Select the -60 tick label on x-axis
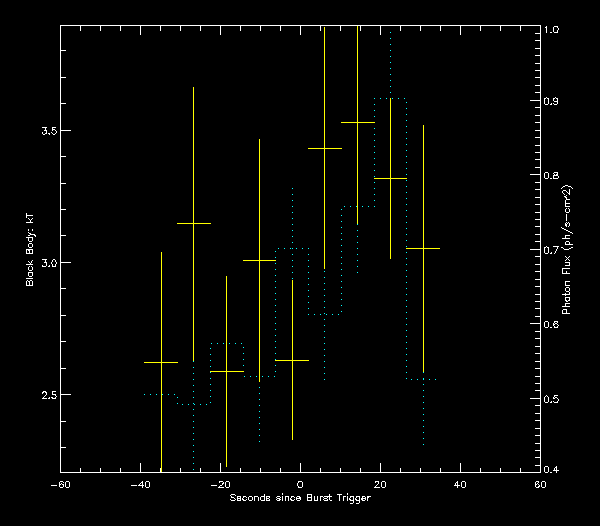Screen dimensions: 600x526 [60, 485]
